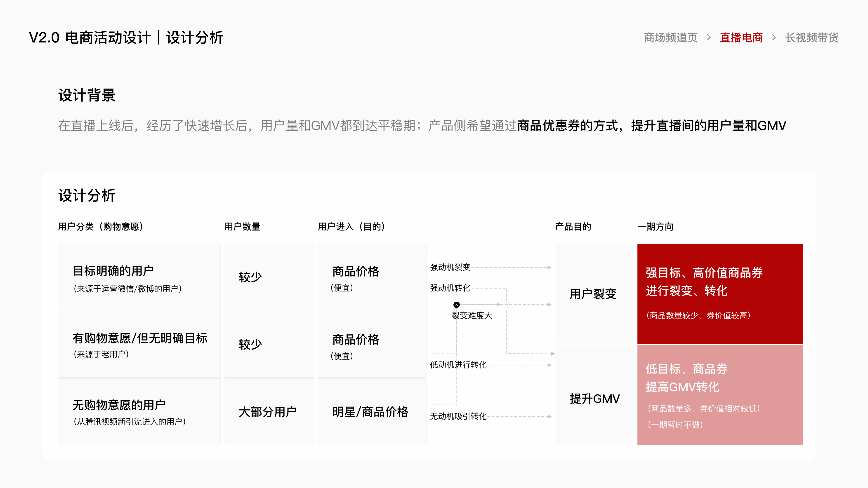Click subtitle 来源于运营微信/微博的用户
The width and height of the screenshot is (868, 488).
click(128, 289)
